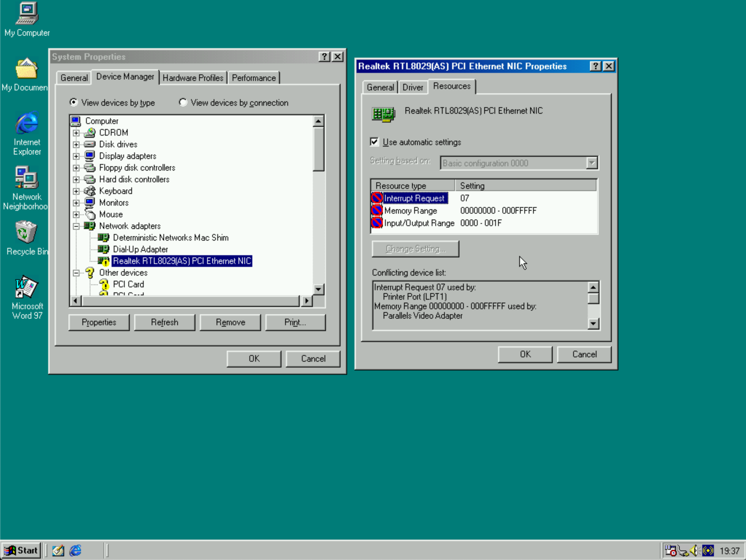This screenshot has width=746, height=560.
Task: Select the Other devices question mark icon
Action: pos(90,272)
